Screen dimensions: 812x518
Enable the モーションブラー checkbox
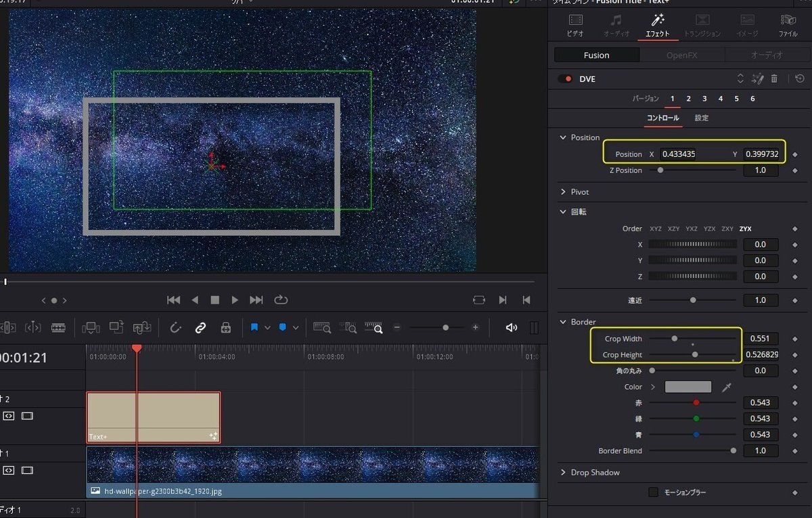tap(654, 492)
